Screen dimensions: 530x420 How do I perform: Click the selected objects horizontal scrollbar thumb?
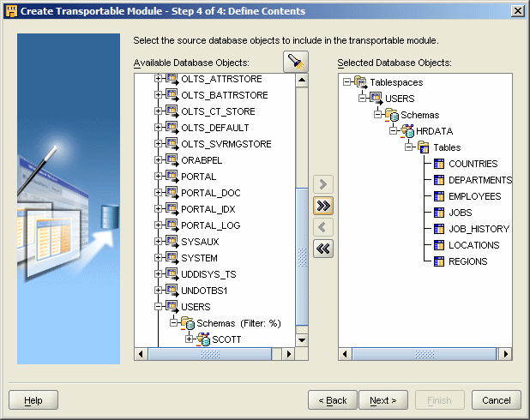point(425,354)
